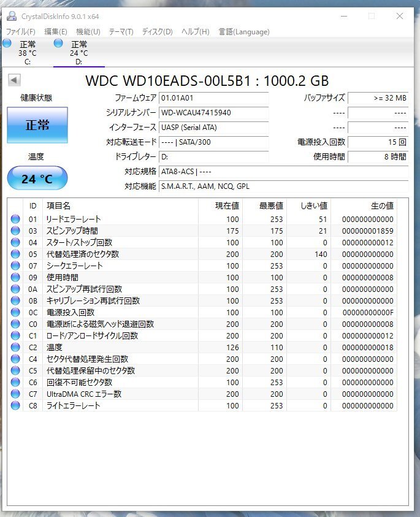Click raw value 000000001859
The image size is (420, 517).
tap(368, 231)
